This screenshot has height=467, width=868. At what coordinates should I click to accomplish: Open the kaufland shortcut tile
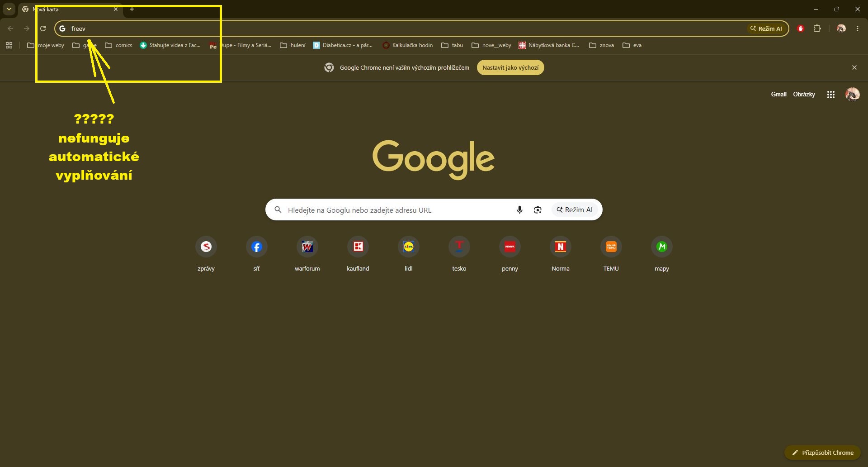(x=358, y=254)
